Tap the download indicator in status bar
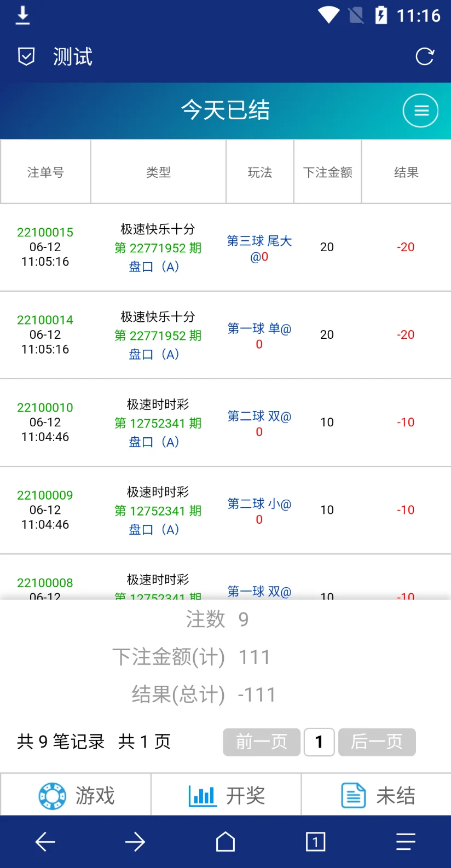This screenshot has width=451, height=868. tap(22, 15)
